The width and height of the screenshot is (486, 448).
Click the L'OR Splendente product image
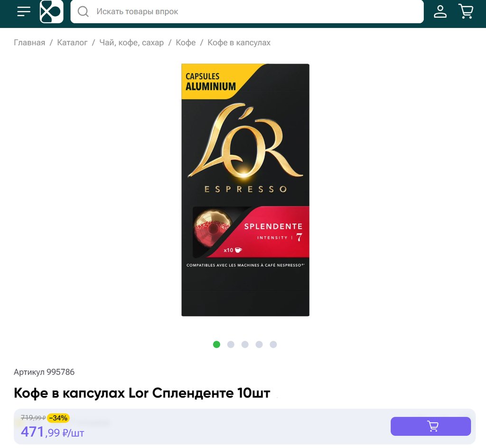(x=245, y=190)
